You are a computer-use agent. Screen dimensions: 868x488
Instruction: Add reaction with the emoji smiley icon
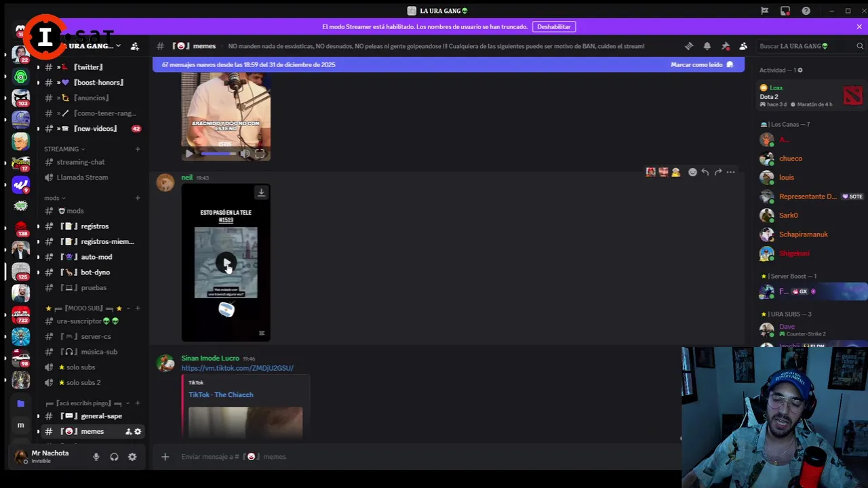[692, 172]
